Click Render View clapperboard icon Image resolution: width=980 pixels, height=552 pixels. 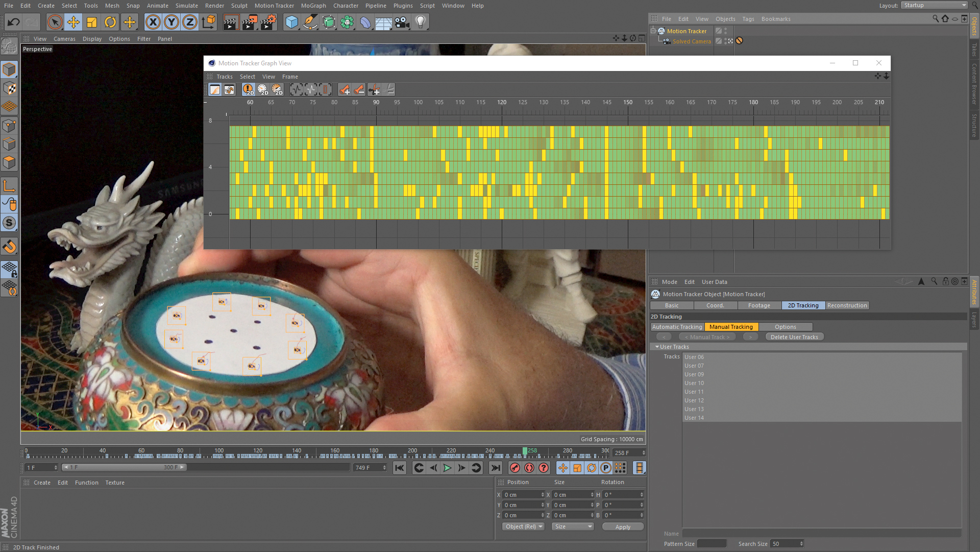[231, 22]
